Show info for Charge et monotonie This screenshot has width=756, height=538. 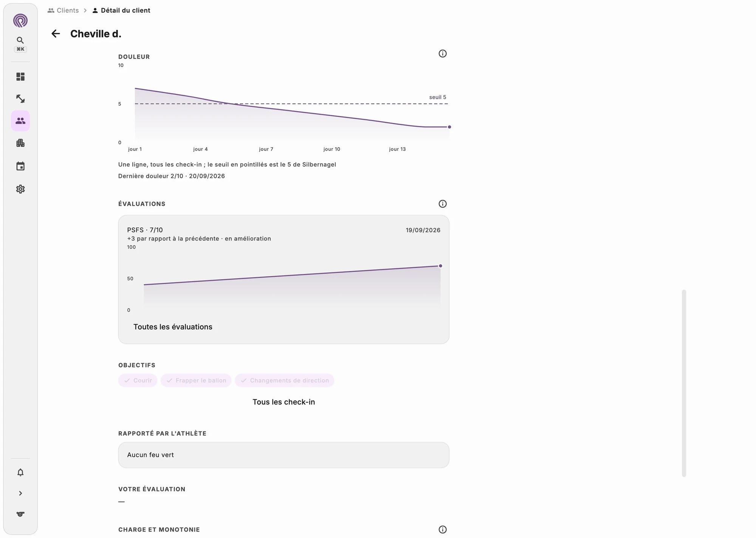tap(443, 530)
